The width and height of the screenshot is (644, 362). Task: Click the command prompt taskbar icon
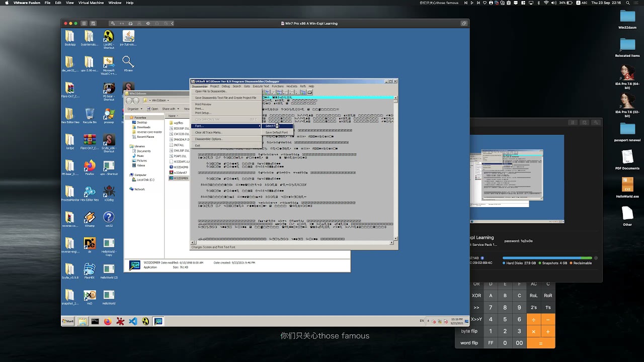pos(95,321)
